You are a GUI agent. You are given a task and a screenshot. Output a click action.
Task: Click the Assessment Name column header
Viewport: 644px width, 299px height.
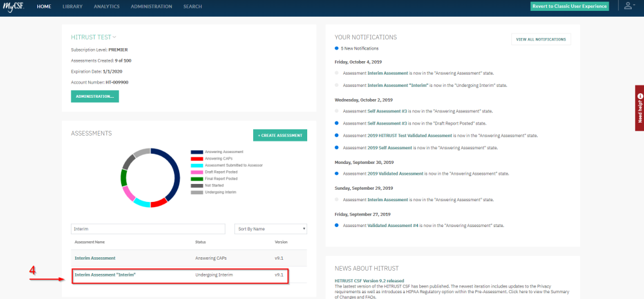click(89, 242)
